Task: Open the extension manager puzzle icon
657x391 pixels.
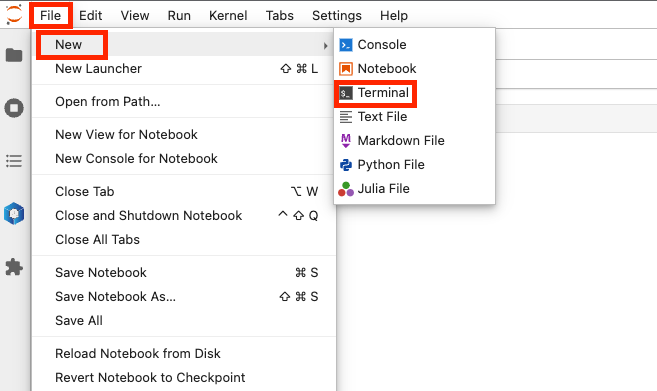Action: click(x=14, y=267)
